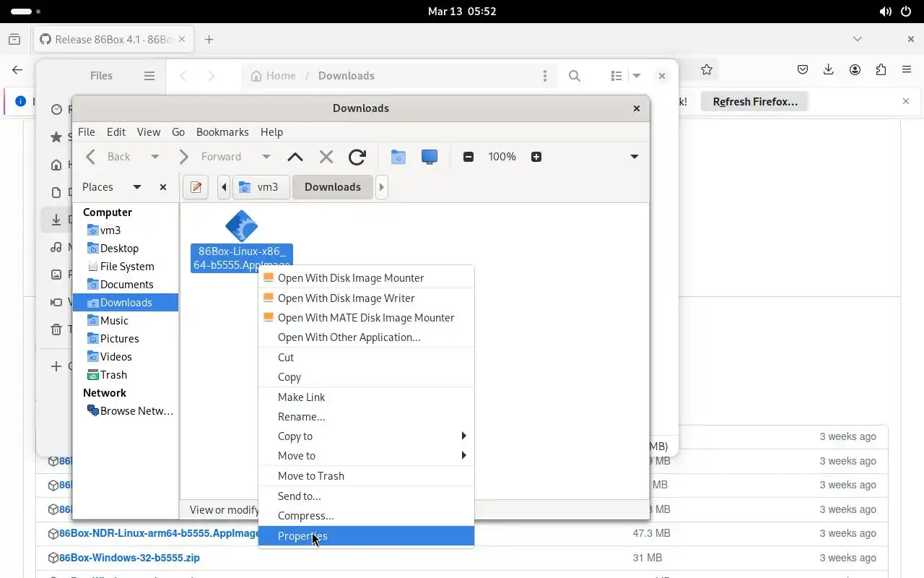Choose Open With MATE Disk Image Mounter
924x578 pixels.
366,317
